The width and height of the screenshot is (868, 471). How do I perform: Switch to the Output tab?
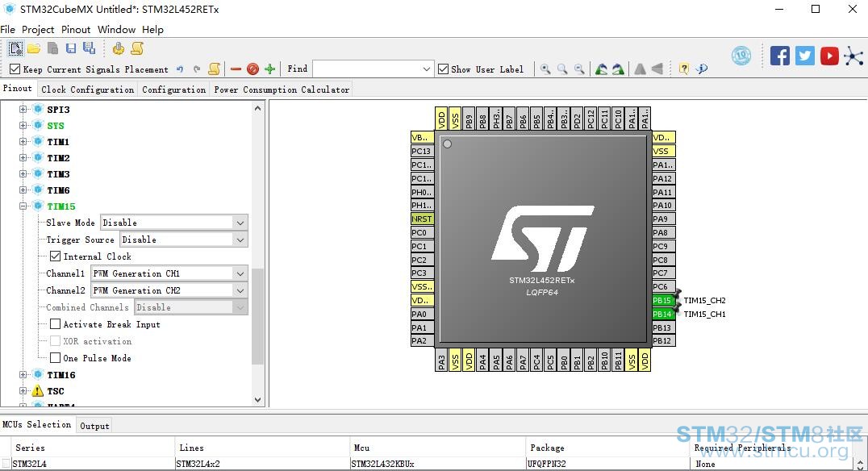pyautogui.click(x=94, y=426)
